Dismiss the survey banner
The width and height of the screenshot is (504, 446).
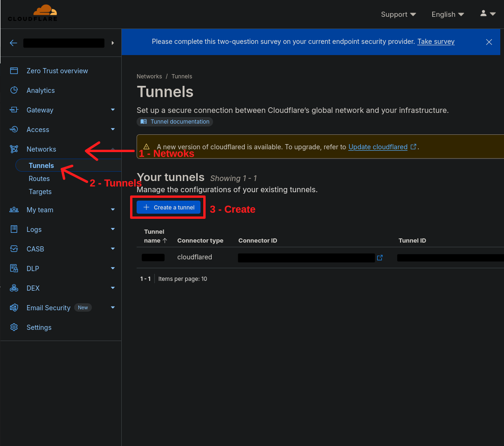tap(489, 42)
